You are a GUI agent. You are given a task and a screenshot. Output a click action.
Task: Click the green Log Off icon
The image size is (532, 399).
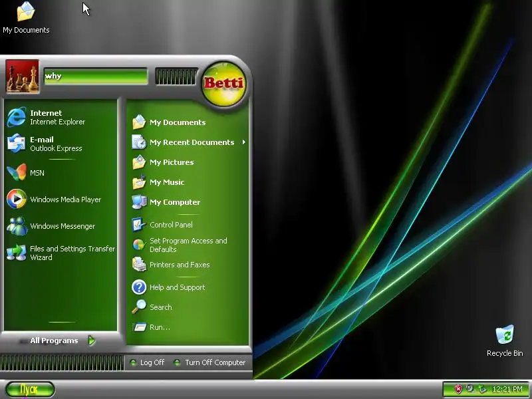point(133,362)
